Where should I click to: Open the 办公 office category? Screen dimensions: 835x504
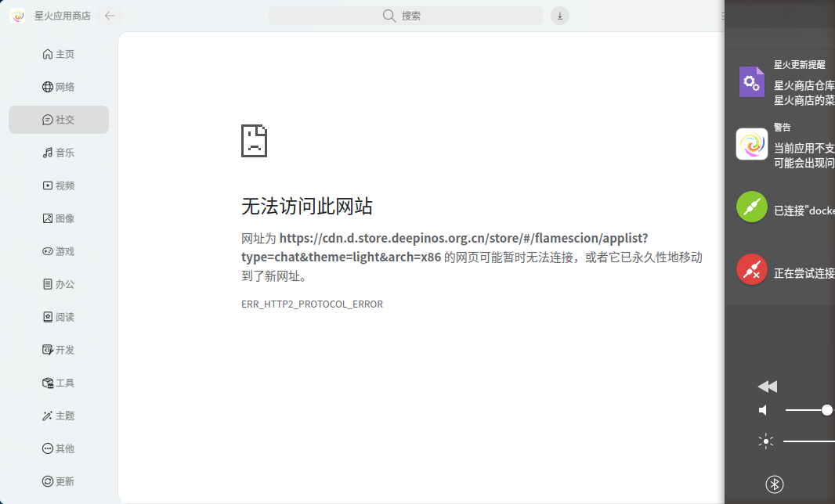pyautogui.click(x=59, y=284)
